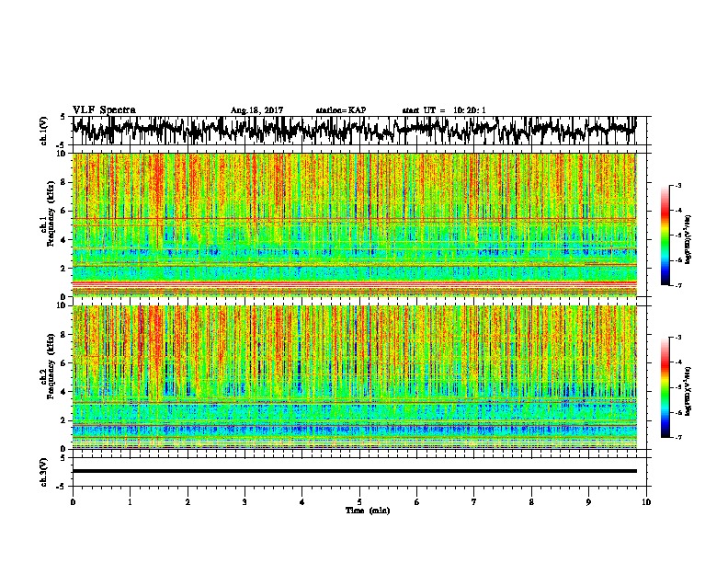
Task: Click the ch.1 color scale bar
Action: [665, 236]
